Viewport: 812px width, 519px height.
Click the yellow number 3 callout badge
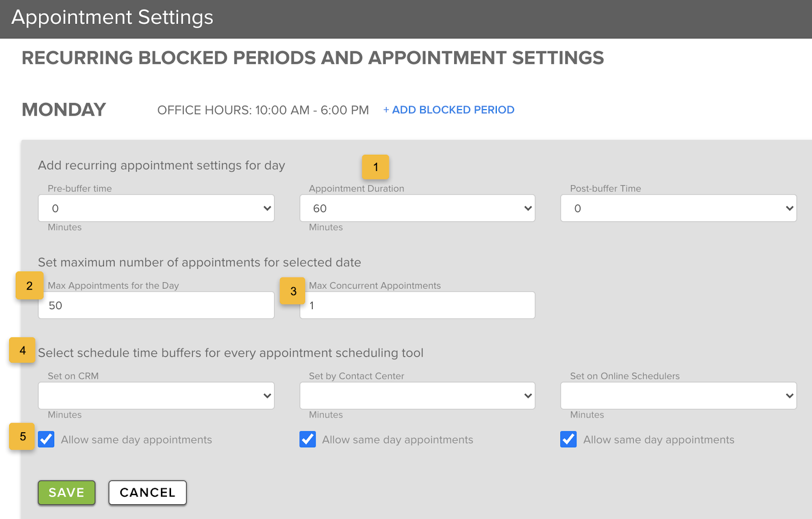(293, 291)
